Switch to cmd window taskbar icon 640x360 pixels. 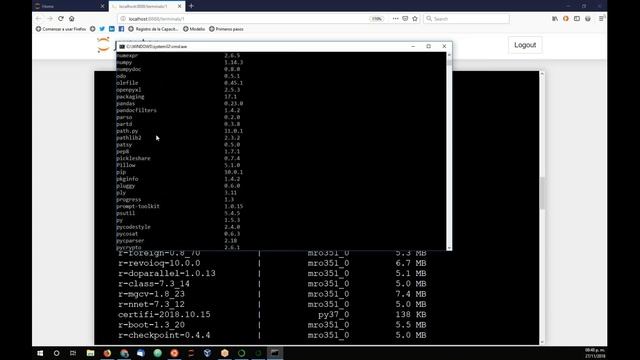coord(275,353)
